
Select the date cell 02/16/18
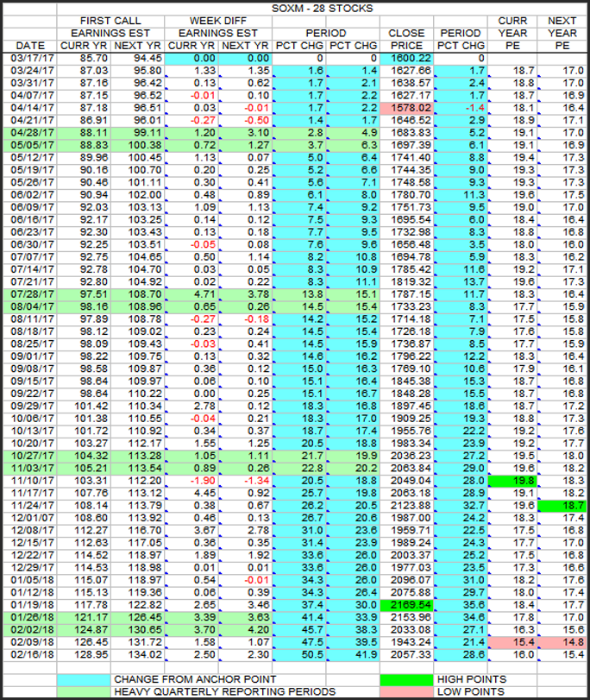point(30,654)
